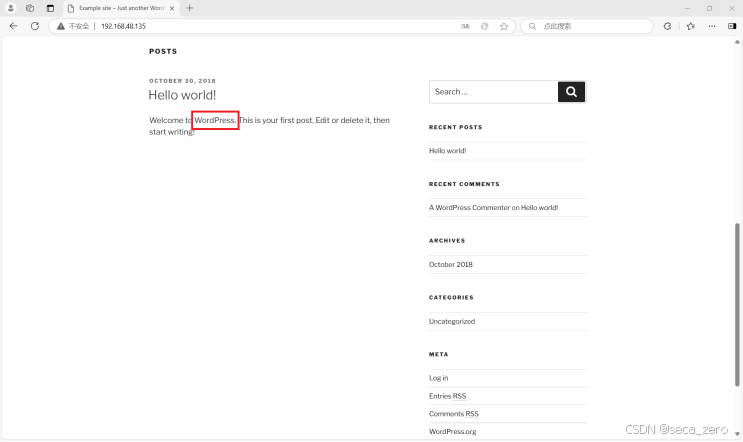The image size is (743, 442).
Task: Click the POSTS heading text
Action: (x=163, y=51)
